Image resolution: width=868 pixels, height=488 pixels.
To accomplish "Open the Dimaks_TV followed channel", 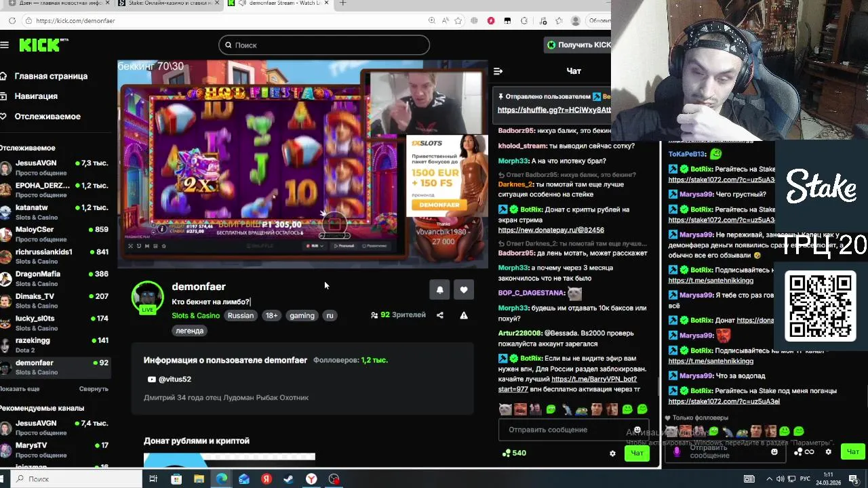I will (55, 302).
